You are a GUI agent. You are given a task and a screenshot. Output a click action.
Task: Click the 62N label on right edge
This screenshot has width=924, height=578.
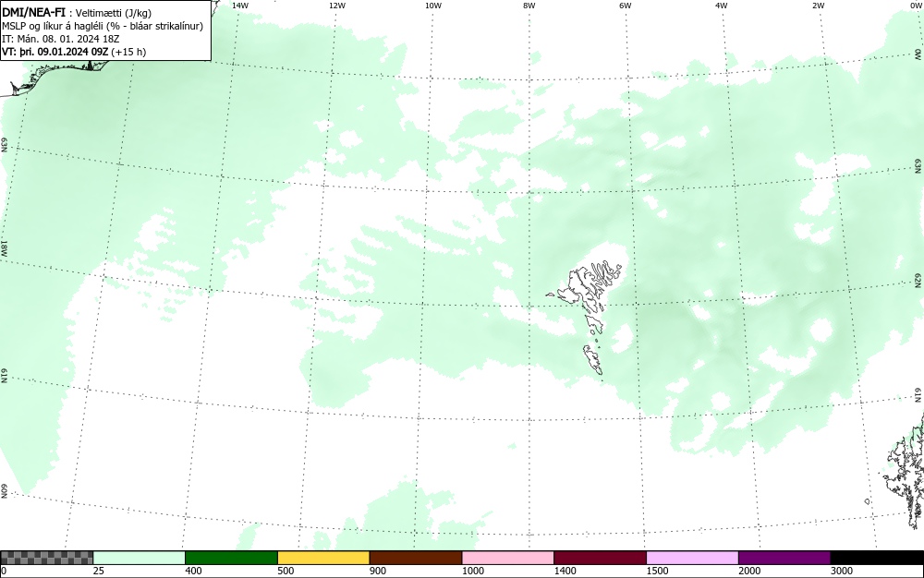[x=918, y=280]
